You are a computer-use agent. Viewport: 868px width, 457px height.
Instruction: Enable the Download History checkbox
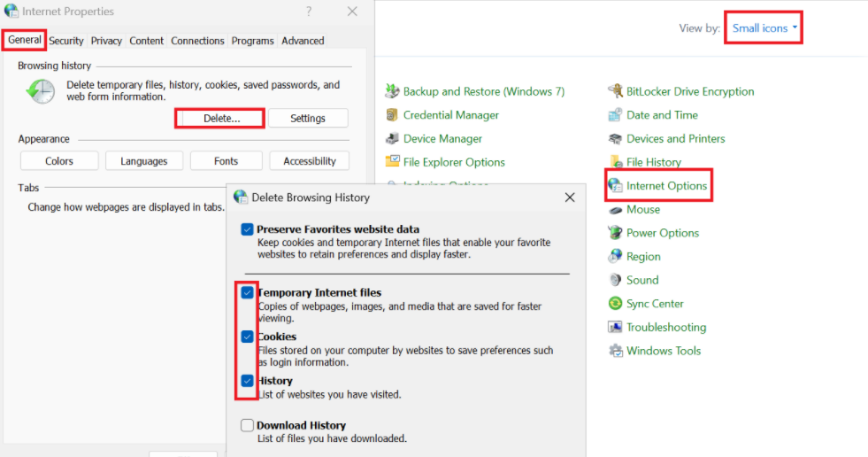[247, 425]
